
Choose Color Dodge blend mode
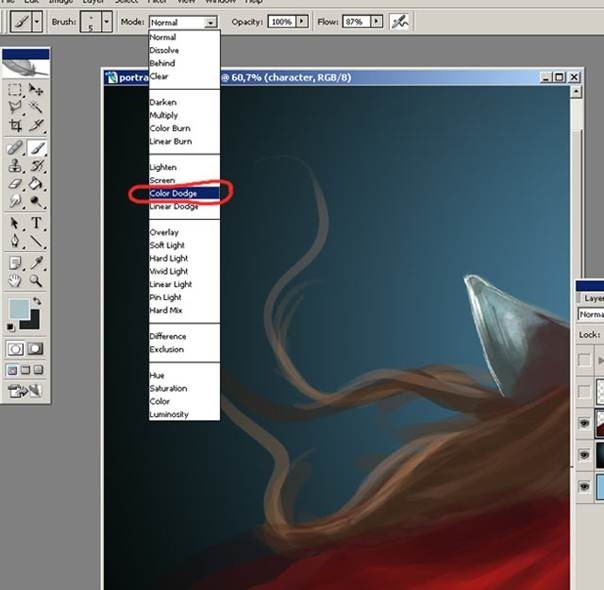click(184, 193)
